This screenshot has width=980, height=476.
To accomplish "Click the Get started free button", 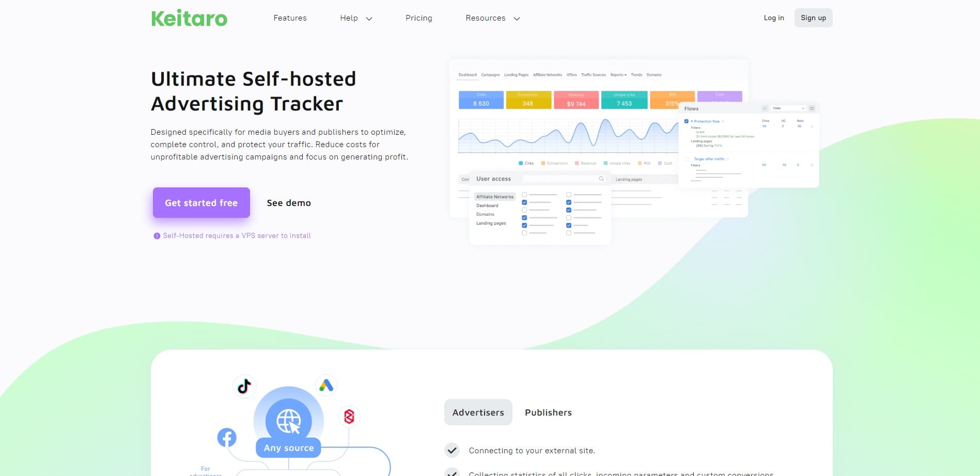I will tap(201, 202).
